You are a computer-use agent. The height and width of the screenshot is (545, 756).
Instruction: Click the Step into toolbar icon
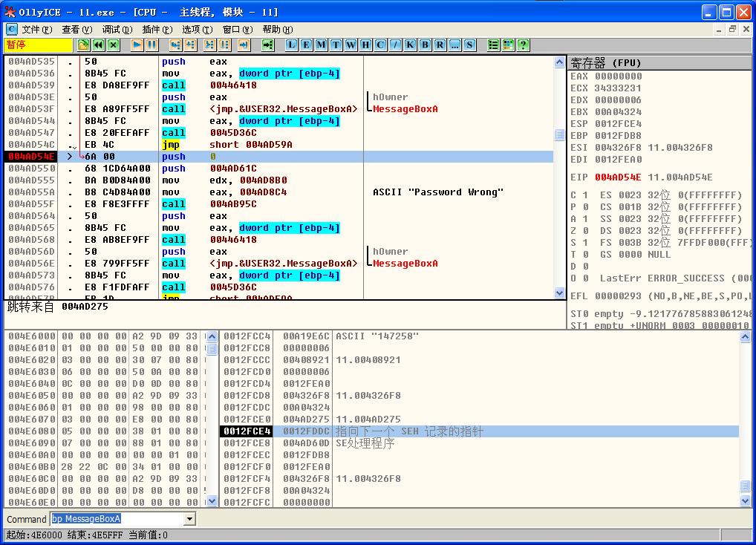pos(175,45)
